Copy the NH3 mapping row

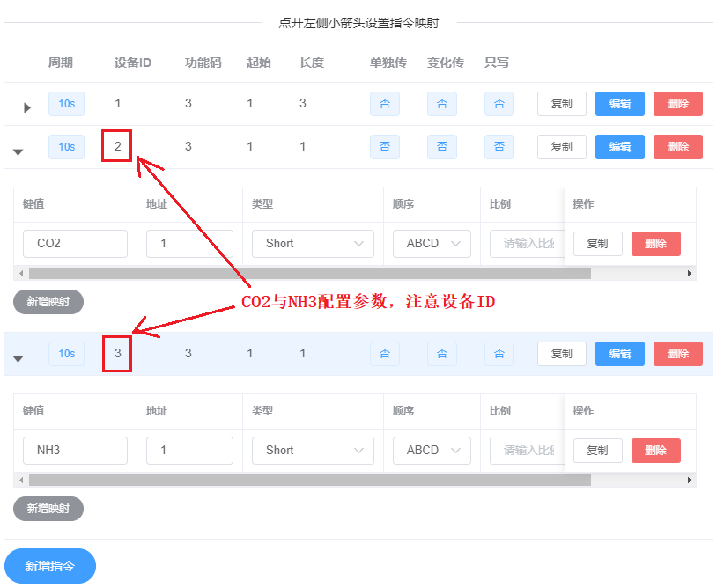click(x=597, y=451)
